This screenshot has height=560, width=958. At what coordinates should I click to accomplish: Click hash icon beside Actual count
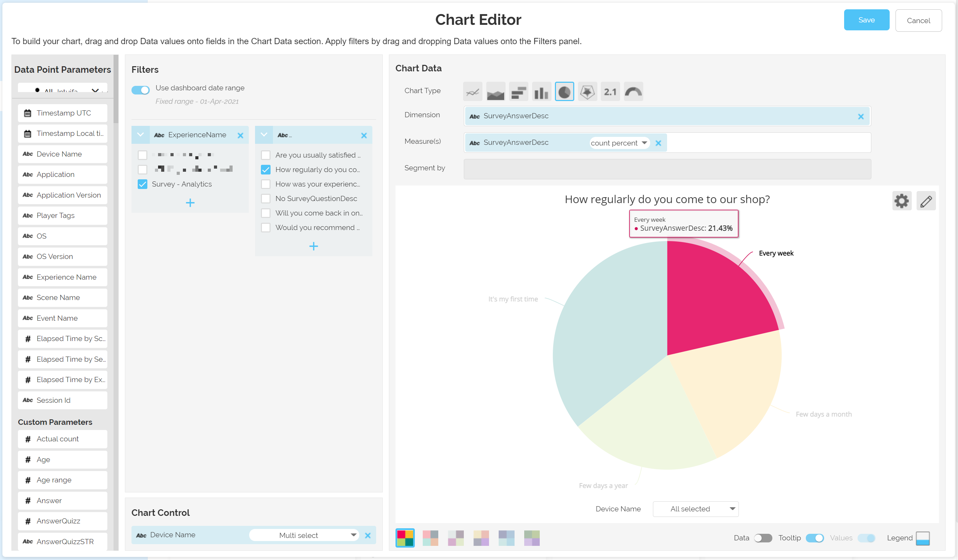pyautogui.click(x=28, y=439)
